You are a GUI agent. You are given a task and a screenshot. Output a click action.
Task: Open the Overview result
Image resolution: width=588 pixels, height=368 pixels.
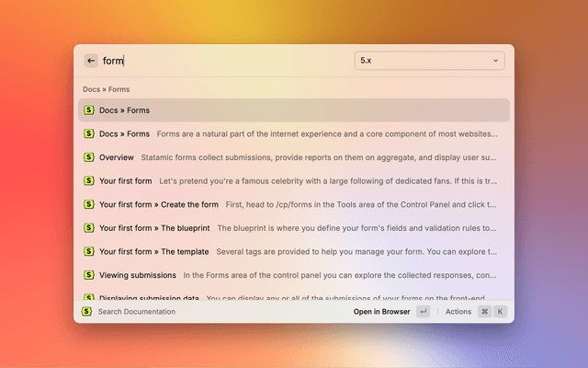[x=293, y=157]
